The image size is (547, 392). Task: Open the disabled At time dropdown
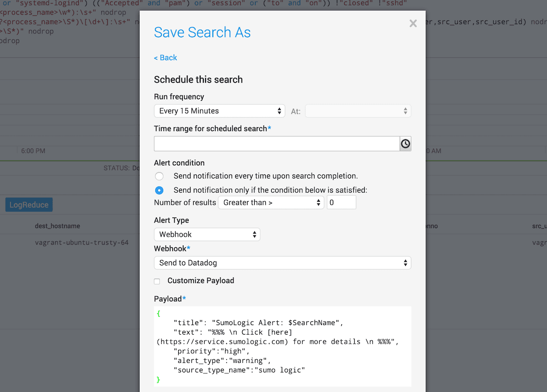click(x=358, y=111)
